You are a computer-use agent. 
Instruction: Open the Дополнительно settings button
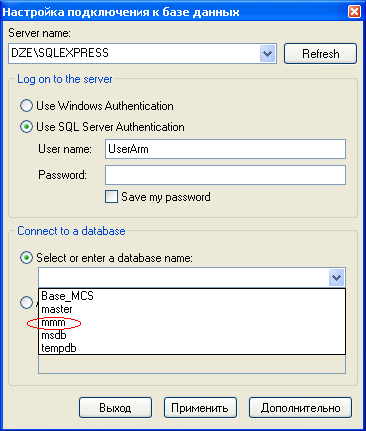[x=300, y=408]
